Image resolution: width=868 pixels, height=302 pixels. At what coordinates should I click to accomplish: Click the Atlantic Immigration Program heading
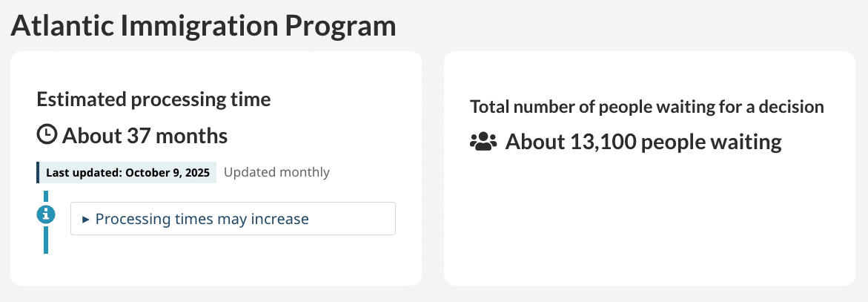[203, 26]
